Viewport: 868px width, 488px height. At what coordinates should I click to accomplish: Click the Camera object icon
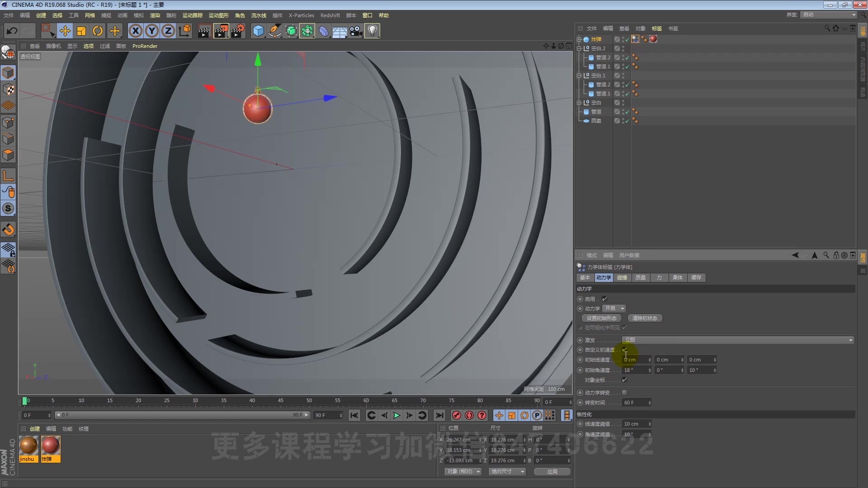coord(356,31)
